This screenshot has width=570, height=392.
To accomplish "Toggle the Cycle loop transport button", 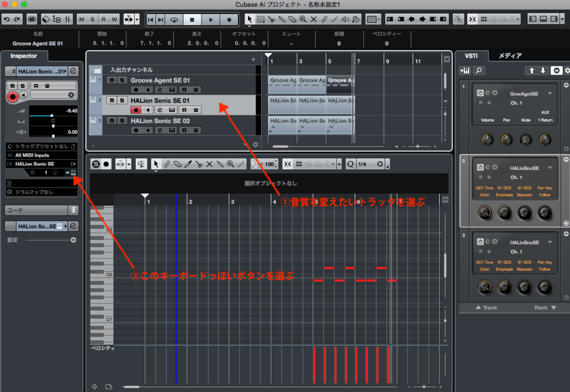I will pyautogui.click(x=174, y=19).
